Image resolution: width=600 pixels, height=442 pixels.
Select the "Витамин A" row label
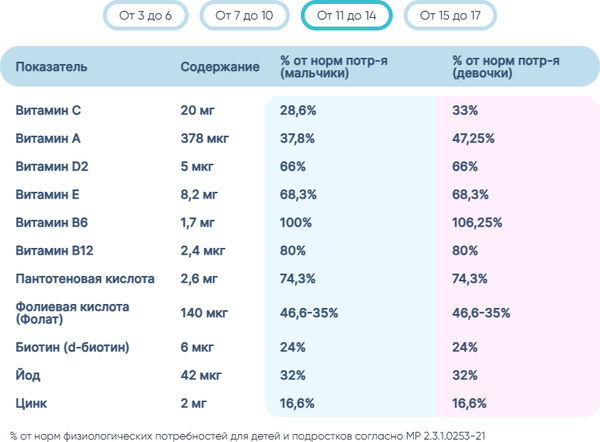point(48,138)
